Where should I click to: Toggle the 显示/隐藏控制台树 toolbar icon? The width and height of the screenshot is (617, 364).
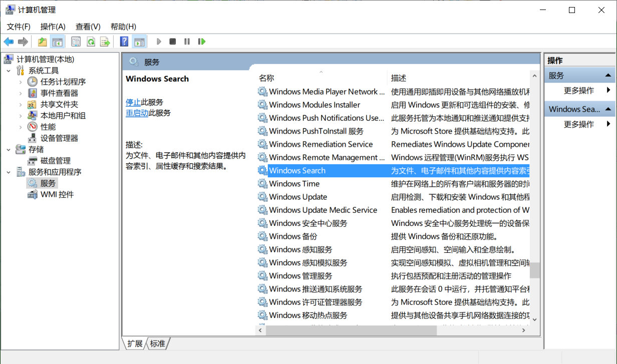coord(58,41)
